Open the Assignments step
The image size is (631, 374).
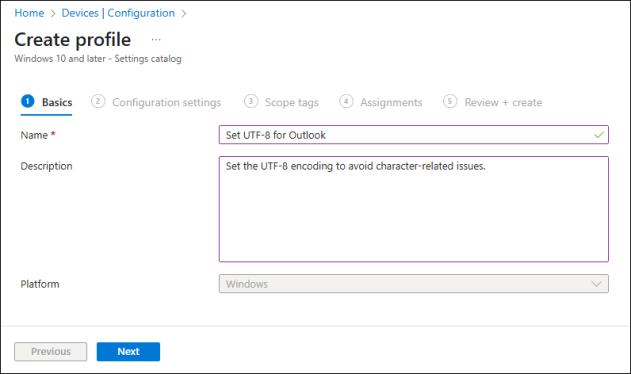(x=381, y=102)
